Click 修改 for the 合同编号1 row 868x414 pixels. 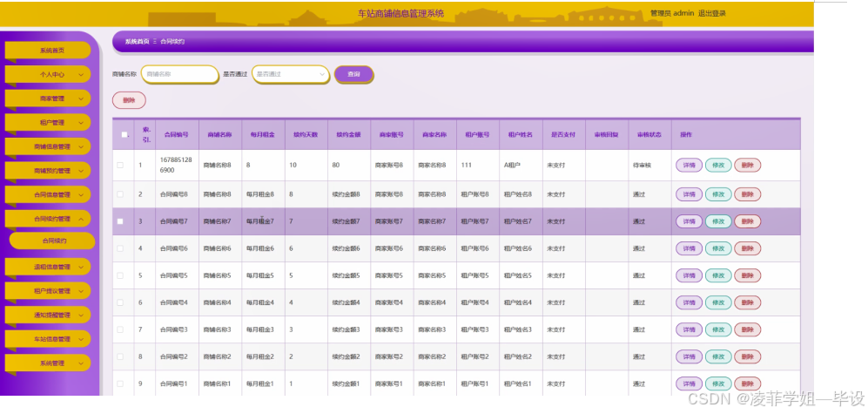coord(718,383)
